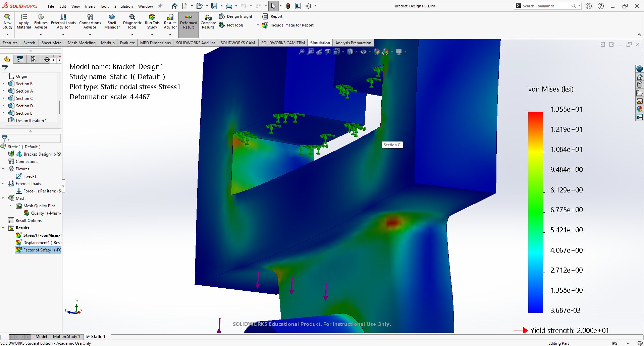The image size is (644, 346).
Task: Select Factor of Safety1 result
Action: tap(39, 250)
